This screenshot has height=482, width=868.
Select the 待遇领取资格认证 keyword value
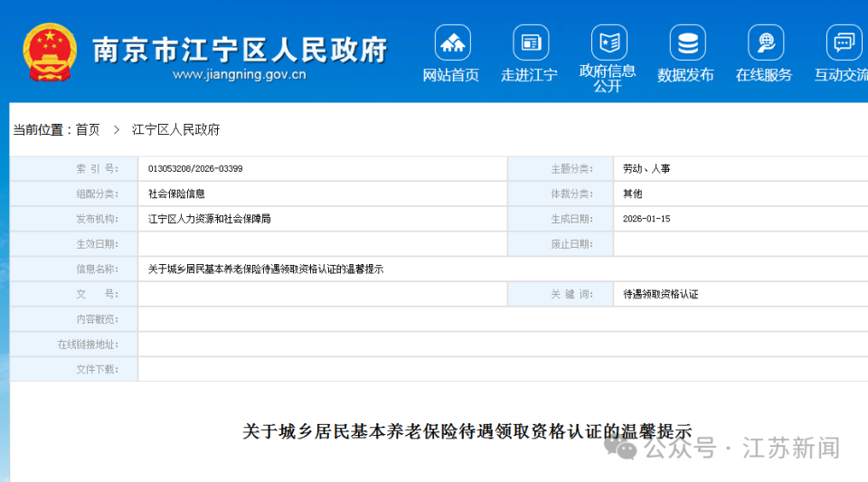click(x=660, y=295)
